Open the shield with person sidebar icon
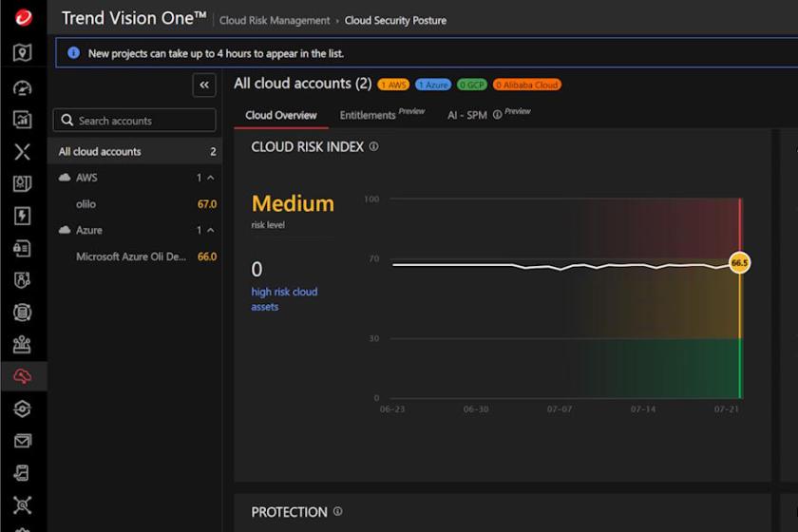The width and height of the screenshot is (798, 532). 23,280
